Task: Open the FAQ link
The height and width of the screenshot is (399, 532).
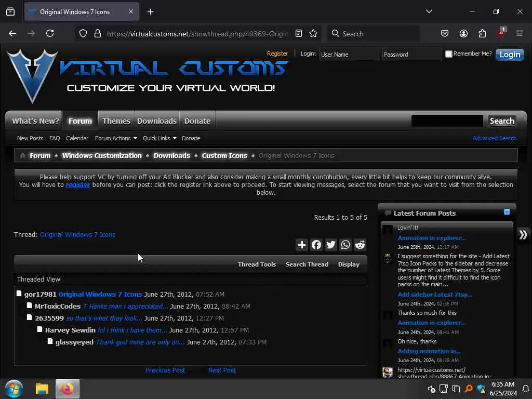Action: (x=54, y=138)
